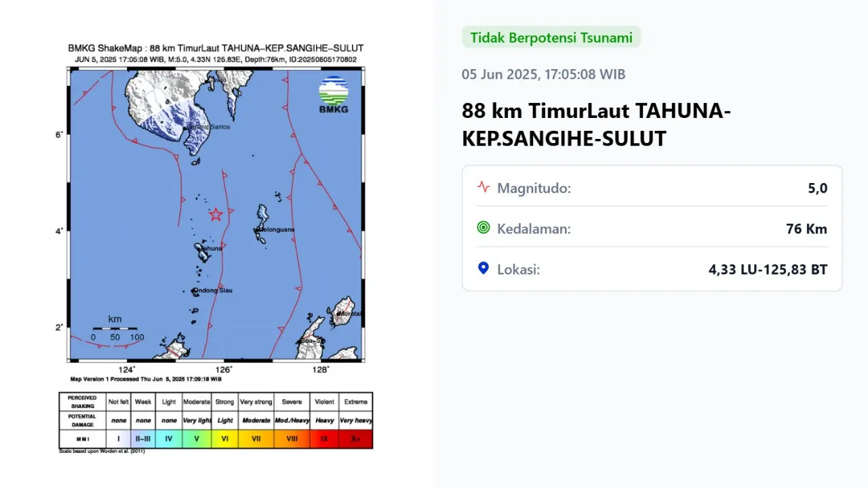Click the red pulse icon beside Magnitudo

484,187
